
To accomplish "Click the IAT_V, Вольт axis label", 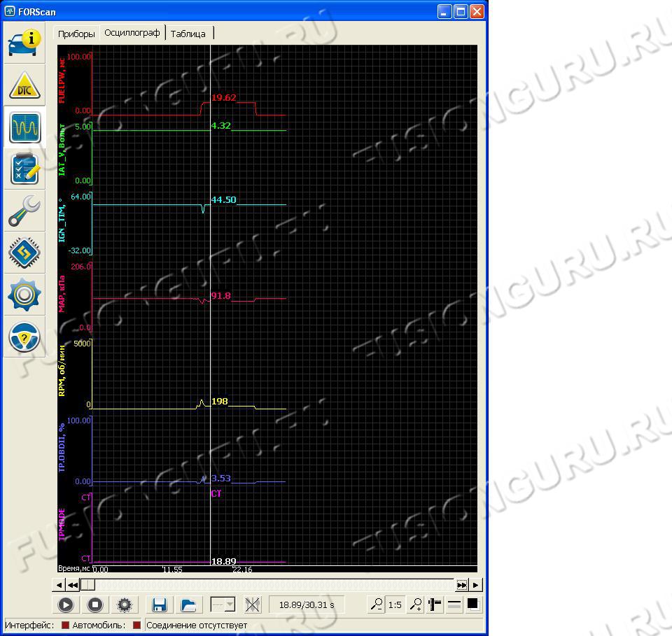I will (62, 150).
